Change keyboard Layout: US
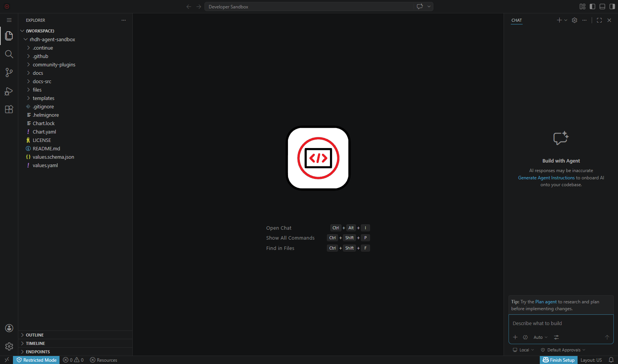The image size is (618, 364). click(x=591, y=360)
